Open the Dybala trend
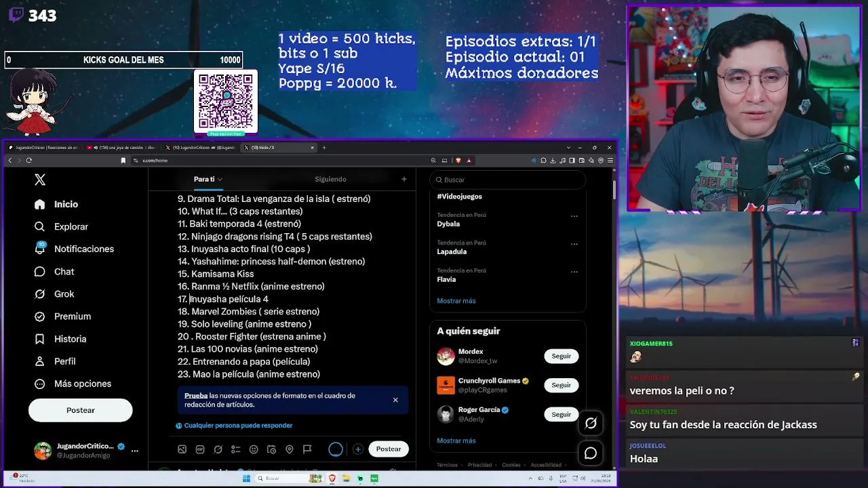 coord(448,224)
